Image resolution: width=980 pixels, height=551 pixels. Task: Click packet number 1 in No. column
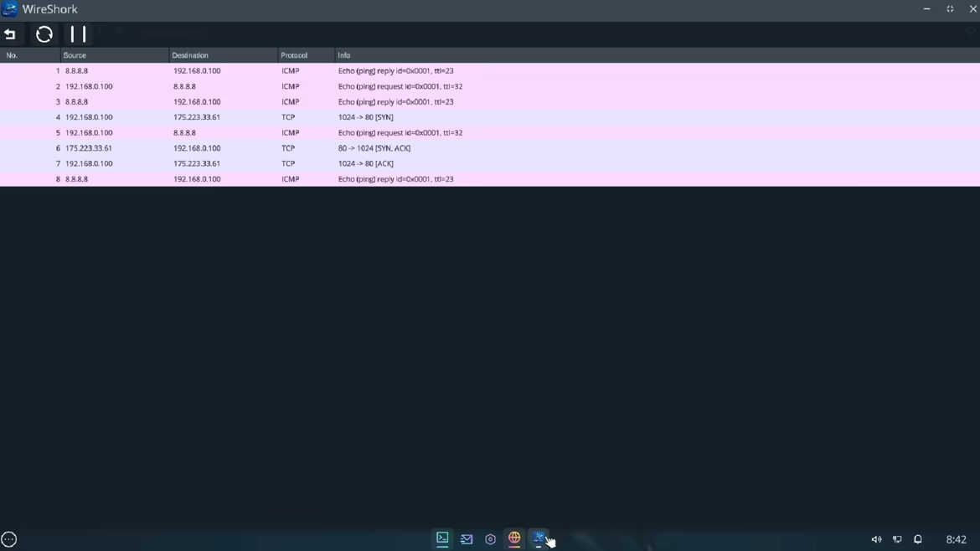[x=58, y=71]
